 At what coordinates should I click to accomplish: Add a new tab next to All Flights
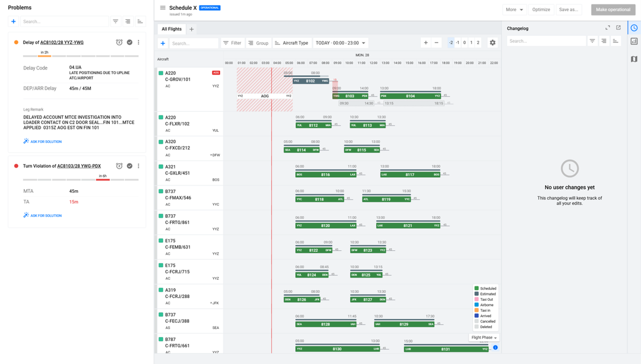pos(192,29)
